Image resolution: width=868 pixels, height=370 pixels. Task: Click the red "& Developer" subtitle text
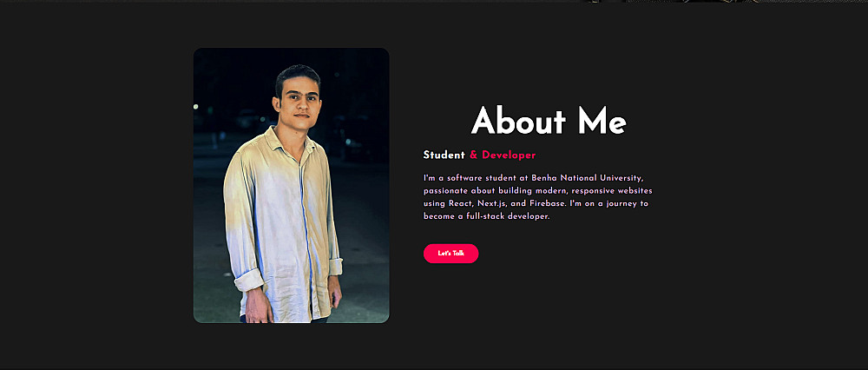click(503, 155)
